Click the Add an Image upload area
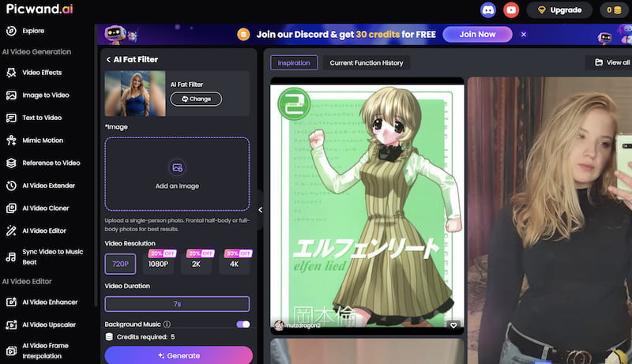 [177, 174]
